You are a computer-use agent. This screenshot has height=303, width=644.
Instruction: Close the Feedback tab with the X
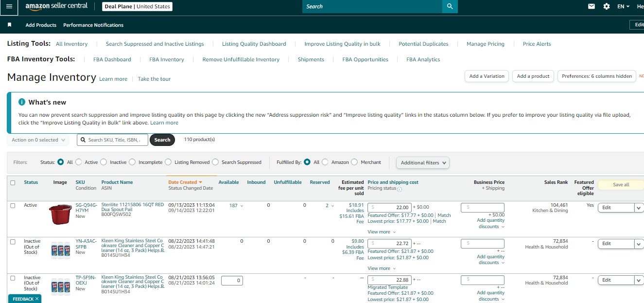(x=37, y=299)
